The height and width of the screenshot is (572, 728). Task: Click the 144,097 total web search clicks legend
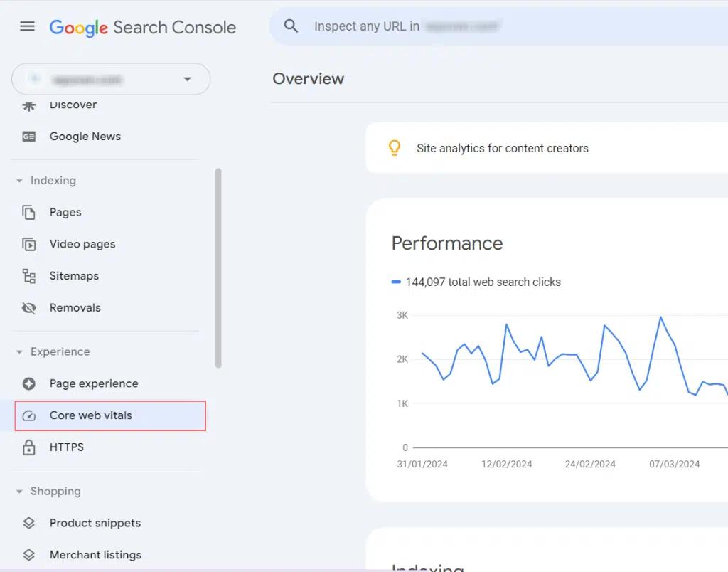click(476, 282)
